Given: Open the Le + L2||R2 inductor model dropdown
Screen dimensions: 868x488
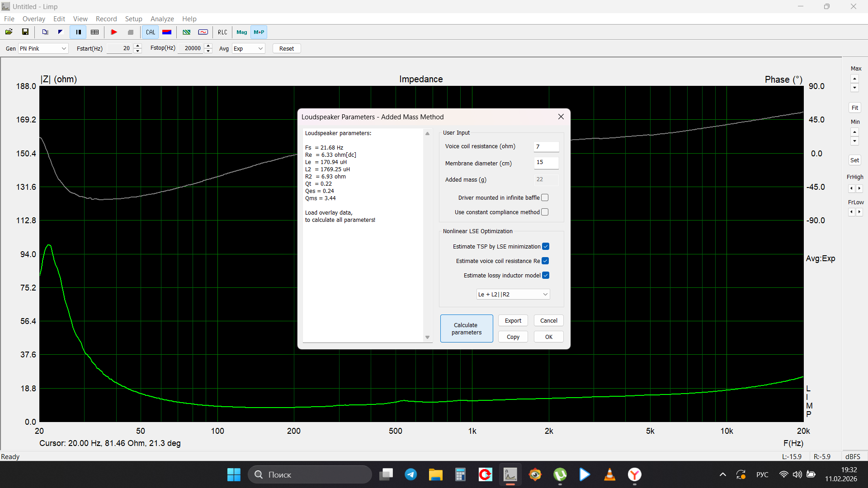Looking at the screenshot, I should point(513,294).
